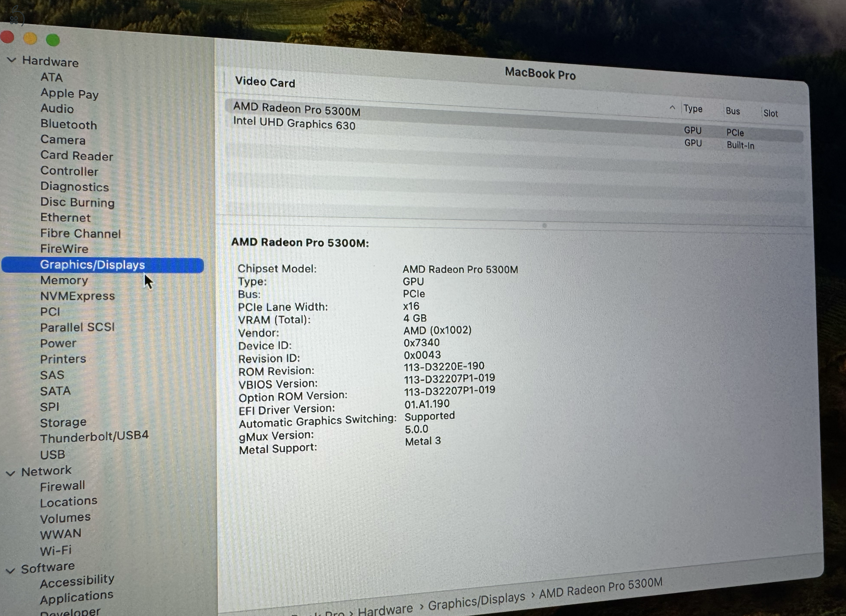Open Accessibility under Software
Image resolution: width=846 pixels, height=616 pixels.
point(77,581)
